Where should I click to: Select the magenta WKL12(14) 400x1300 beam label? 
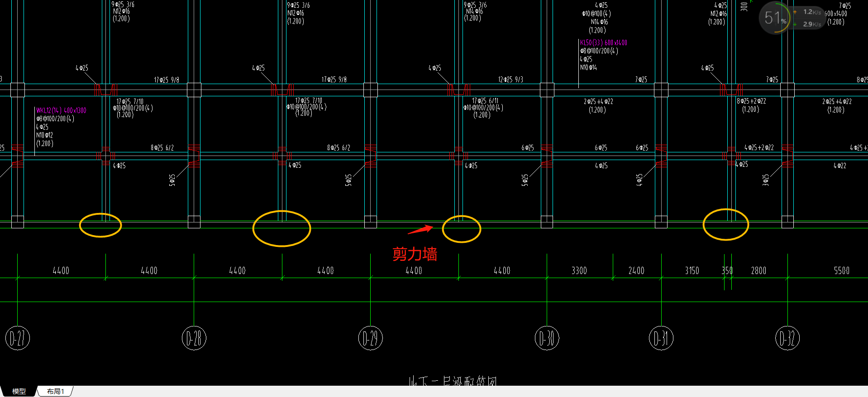(x=61, y=110)
